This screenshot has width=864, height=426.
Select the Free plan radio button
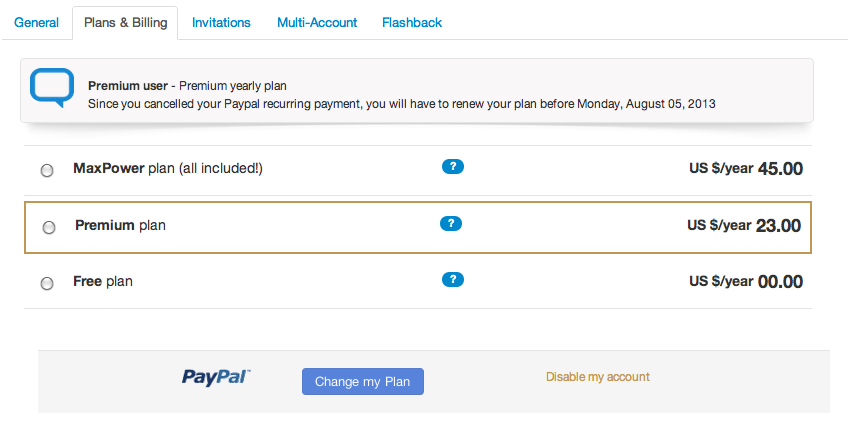click(47, 284)
